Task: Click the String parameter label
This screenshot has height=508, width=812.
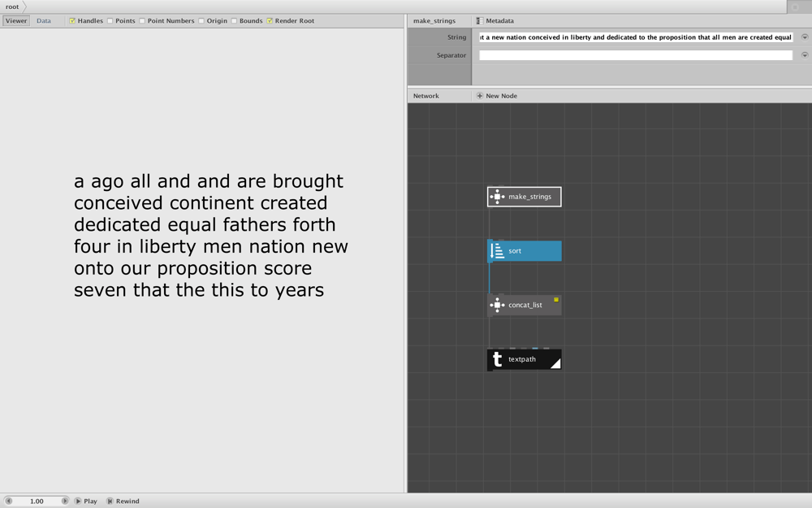Action: [x=456, y=37]
